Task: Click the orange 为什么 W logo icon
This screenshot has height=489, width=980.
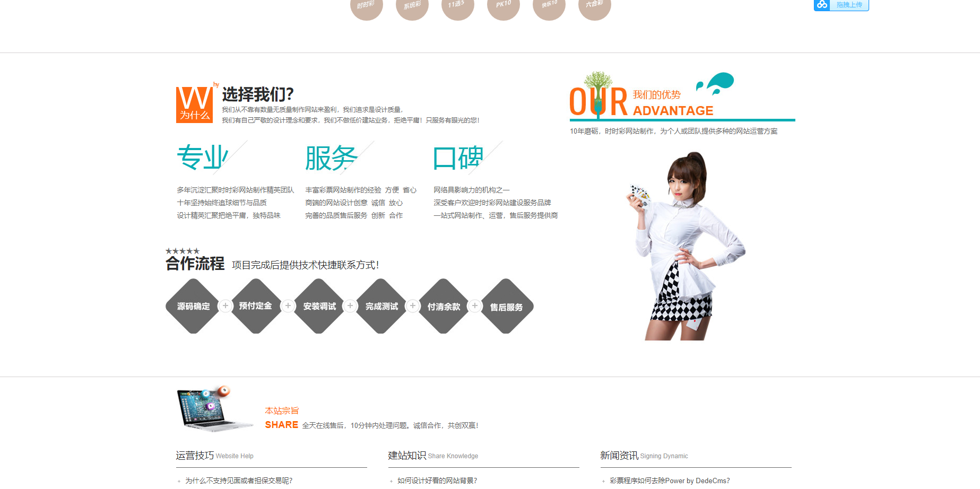Action: (x=194, y=104)
